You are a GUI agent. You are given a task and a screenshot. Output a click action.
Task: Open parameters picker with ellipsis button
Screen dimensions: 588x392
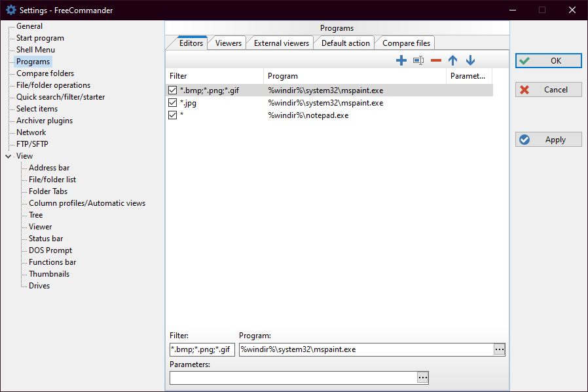(423, 378)
